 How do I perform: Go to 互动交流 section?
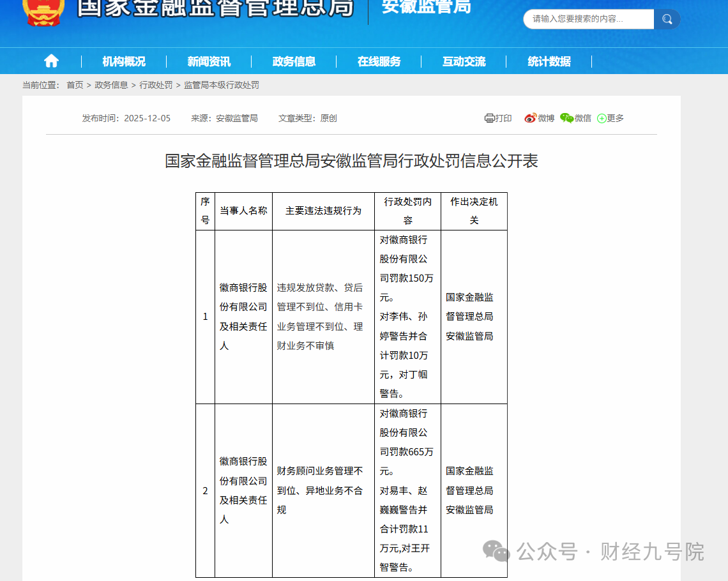pyautogui.click(x=464, y=61)
